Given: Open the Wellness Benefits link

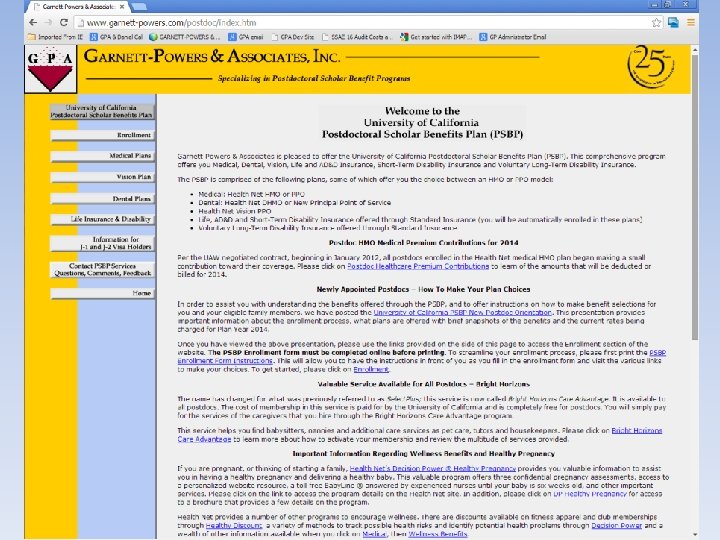Looking at the screenshot, I should pos(438,534).
